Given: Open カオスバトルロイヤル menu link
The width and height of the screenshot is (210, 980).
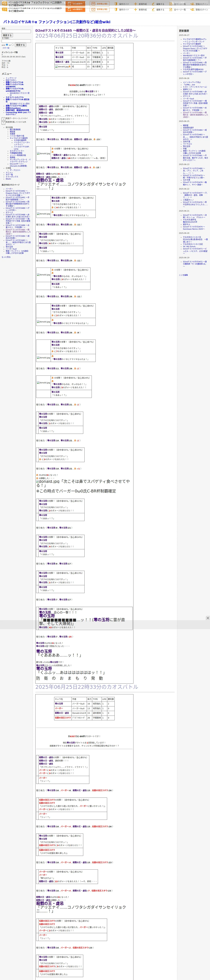Looking at the screenshot, I should pyautogui.click(x=15, y=97).
